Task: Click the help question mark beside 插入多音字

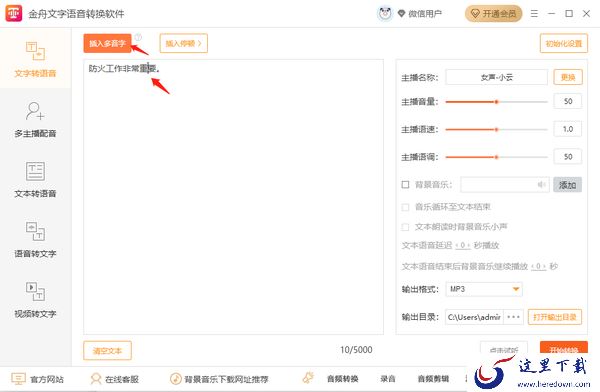Action: point(138,37)
